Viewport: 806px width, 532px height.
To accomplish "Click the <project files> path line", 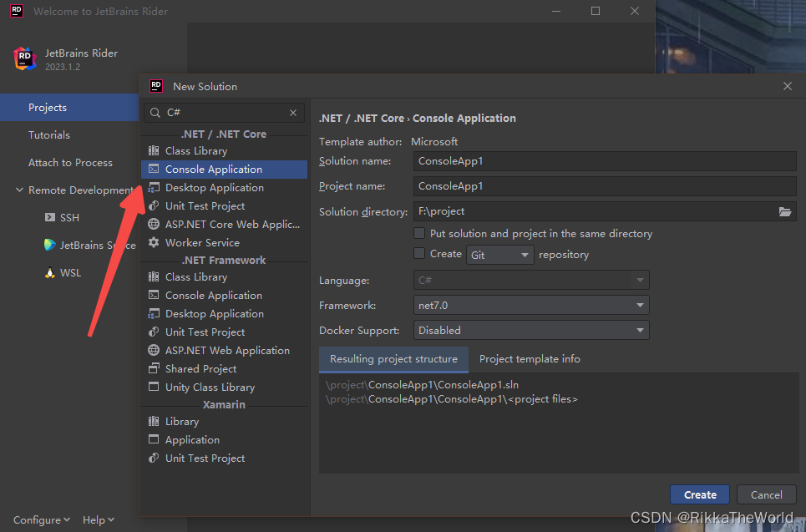I will coord(451,399).
